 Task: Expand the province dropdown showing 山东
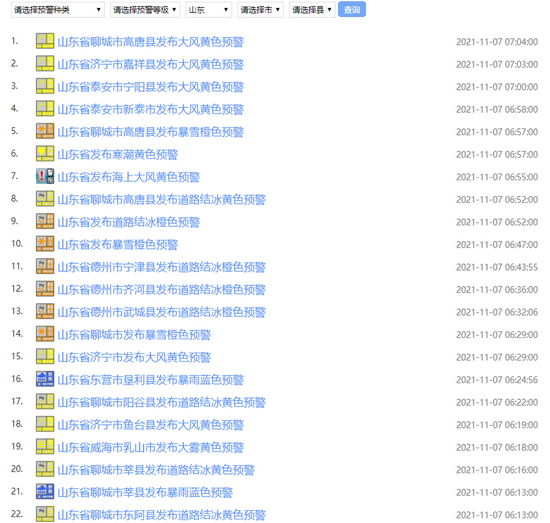coord(209,10)
